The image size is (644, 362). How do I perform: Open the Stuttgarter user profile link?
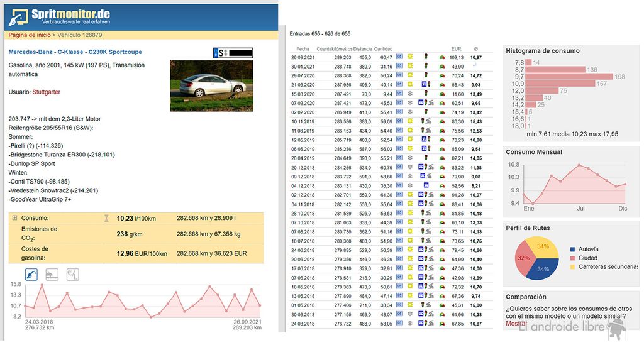(47, 92)
